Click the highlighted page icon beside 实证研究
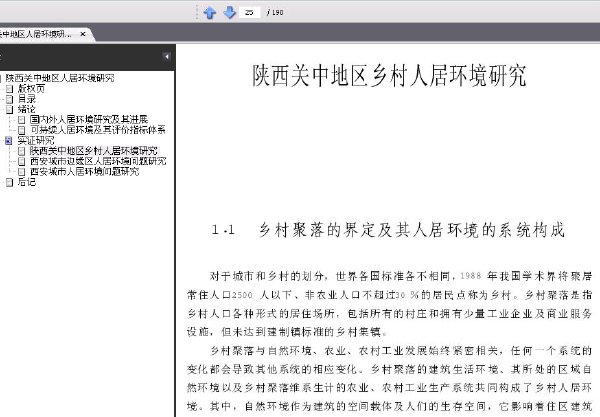 pos(9,141)
